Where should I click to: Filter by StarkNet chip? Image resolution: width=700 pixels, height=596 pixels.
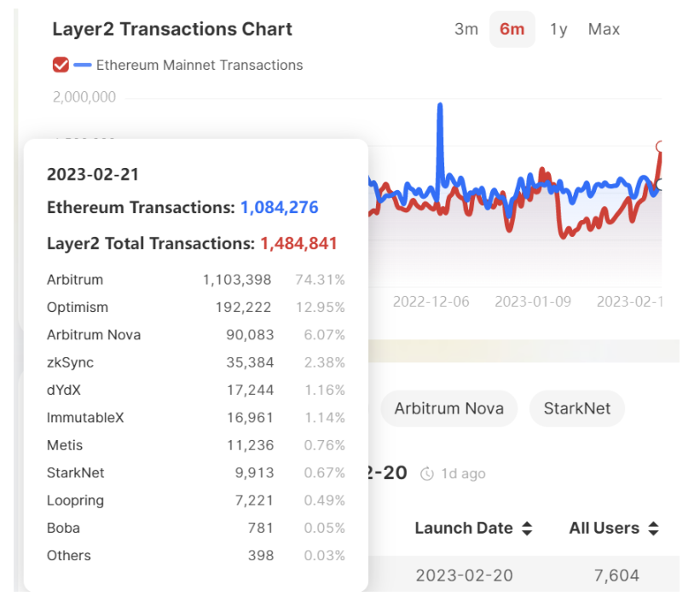pyautogui.click(x=576, y=408)
